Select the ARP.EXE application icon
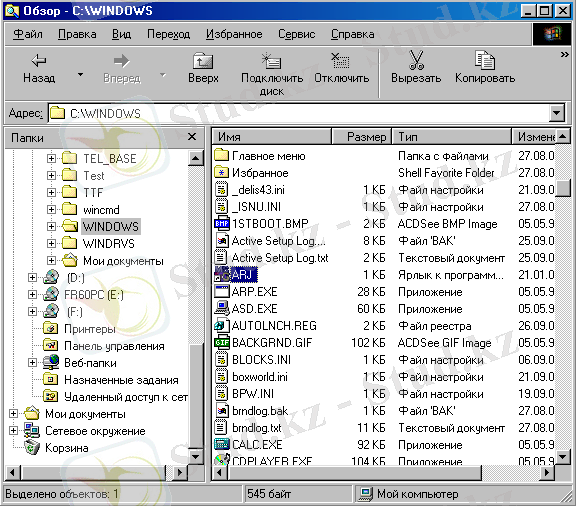 222,291
